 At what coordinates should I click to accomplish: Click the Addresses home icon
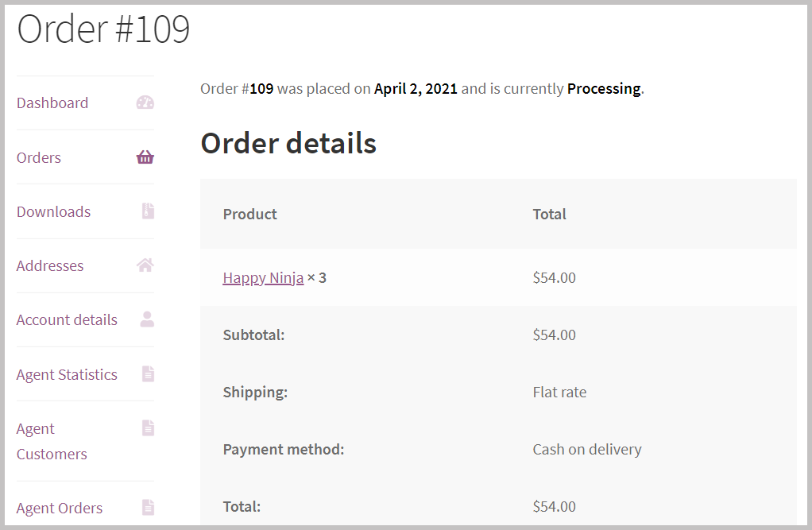[145, 265]
